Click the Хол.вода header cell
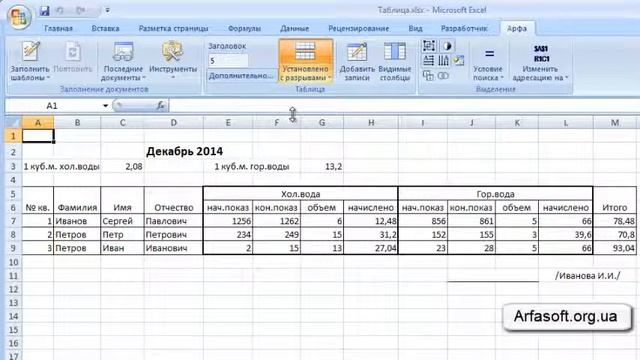 (300, 194)
